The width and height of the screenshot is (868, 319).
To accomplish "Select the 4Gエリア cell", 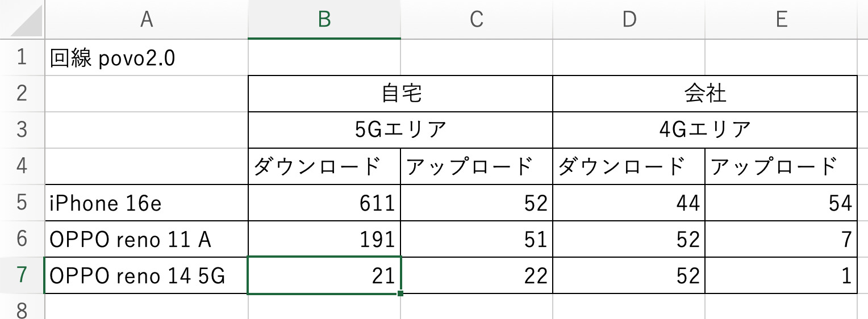I will 704,130.
